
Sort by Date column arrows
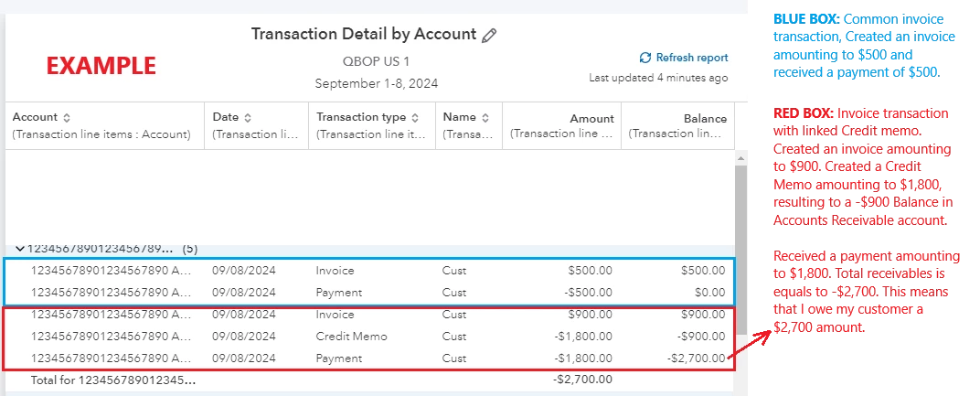click(x=248, y=118)
